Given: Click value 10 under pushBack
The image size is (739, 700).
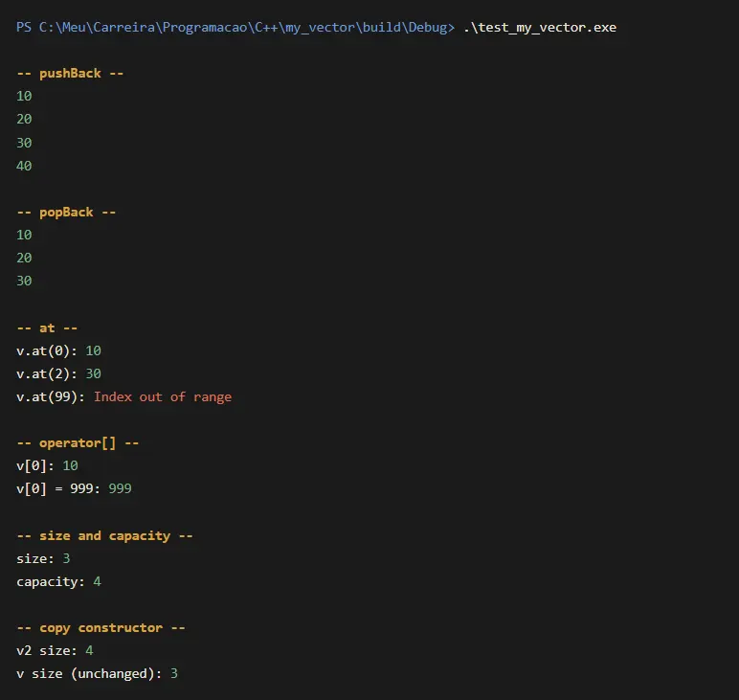Looking at the screenshot, I should 24,96.
